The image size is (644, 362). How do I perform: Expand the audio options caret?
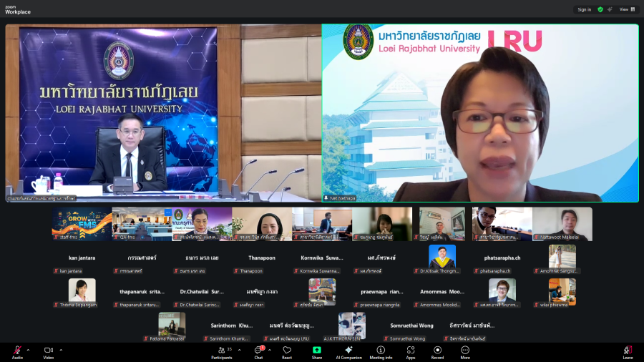click(x=28, y=350)
